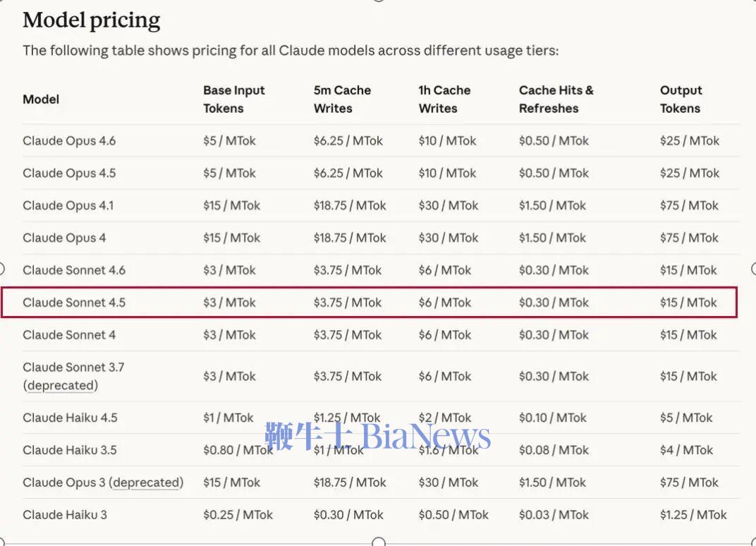756x546 pixels.
Task: Click the bottom-center image resize handle
Action: [379, 542]
